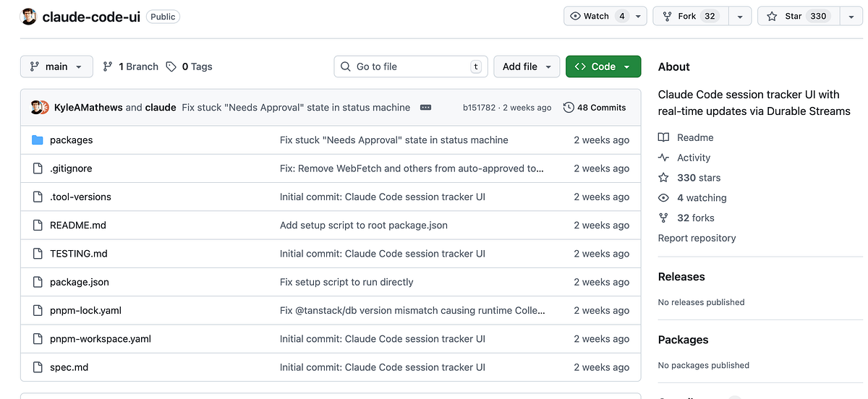Click the repository owner avatar
The image size is (868, 399).
click(30, 17)
